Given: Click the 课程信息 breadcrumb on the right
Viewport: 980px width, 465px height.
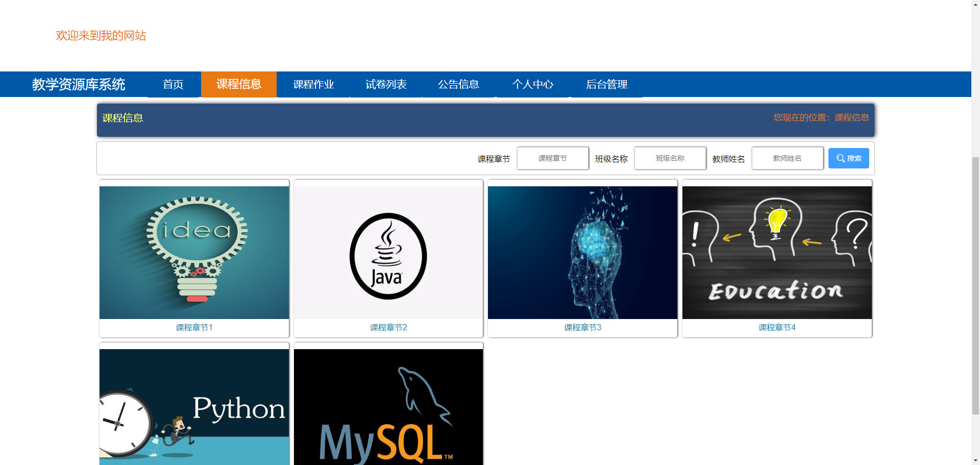Looking at the screenshot, I should [851, 117].
